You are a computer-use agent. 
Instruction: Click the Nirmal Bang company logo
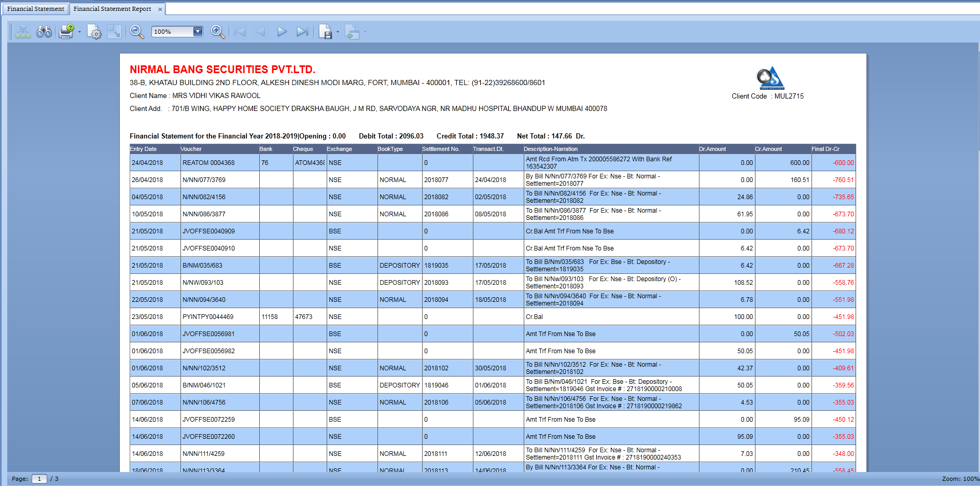(x=770, y=78)
